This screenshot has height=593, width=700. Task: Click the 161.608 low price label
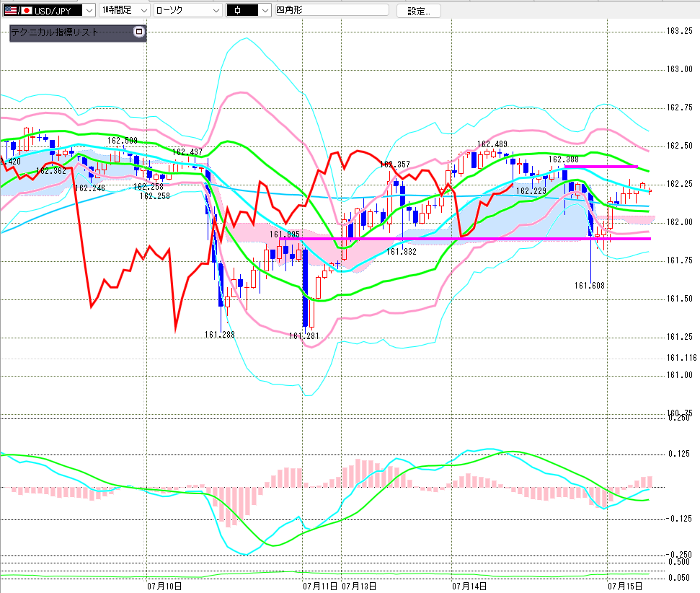click(589, 286)
